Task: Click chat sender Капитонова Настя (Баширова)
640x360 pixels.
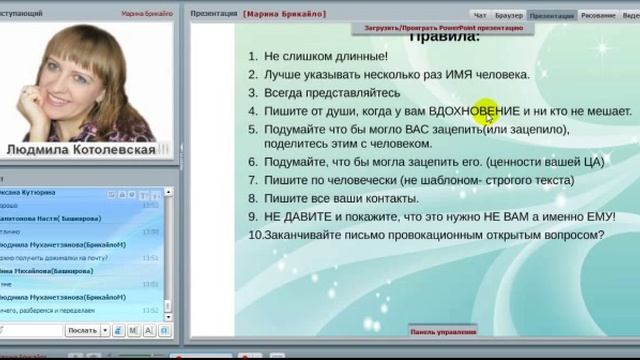Action: point(51,218)
